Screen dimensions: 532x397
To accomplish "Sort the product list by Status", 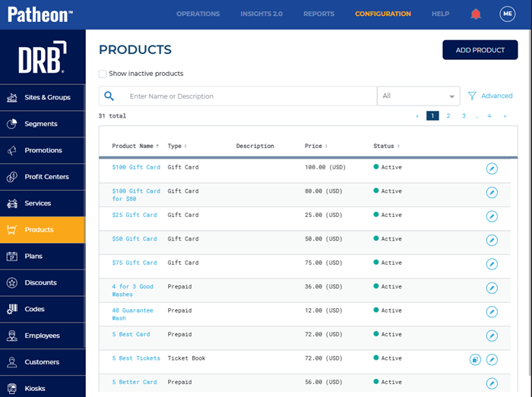I will point(386,146).
